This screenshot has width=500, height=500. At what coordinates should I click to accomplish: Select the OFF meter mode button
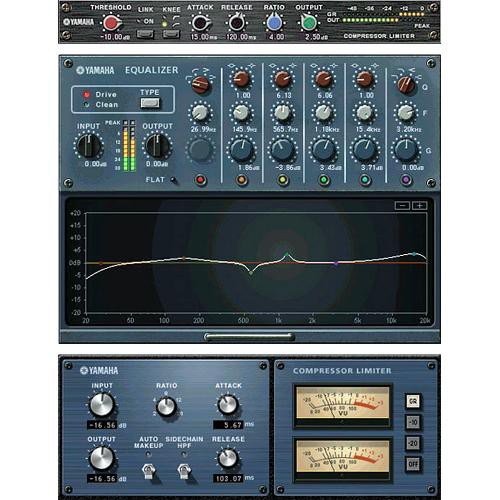tap(413, 464)
